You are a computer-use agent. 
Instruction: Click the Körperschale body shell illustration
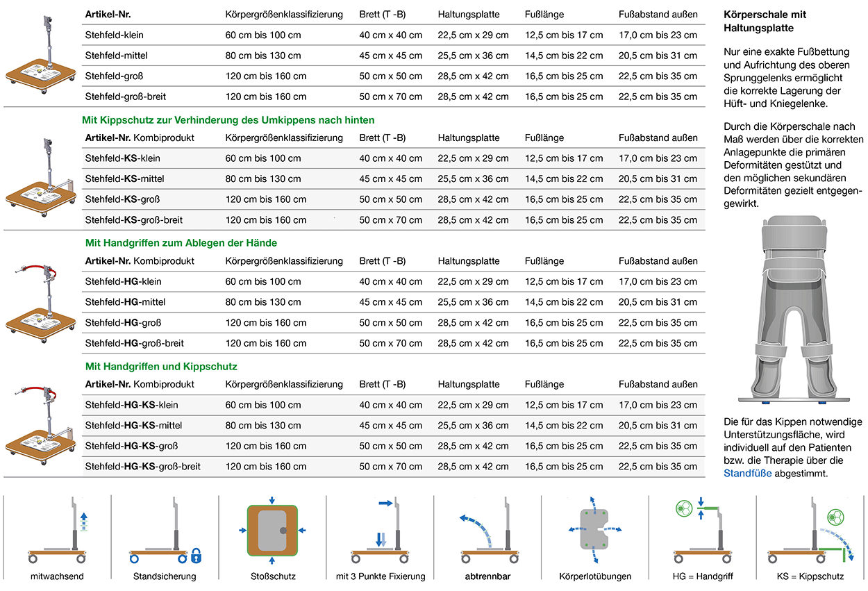click(792, 310)
